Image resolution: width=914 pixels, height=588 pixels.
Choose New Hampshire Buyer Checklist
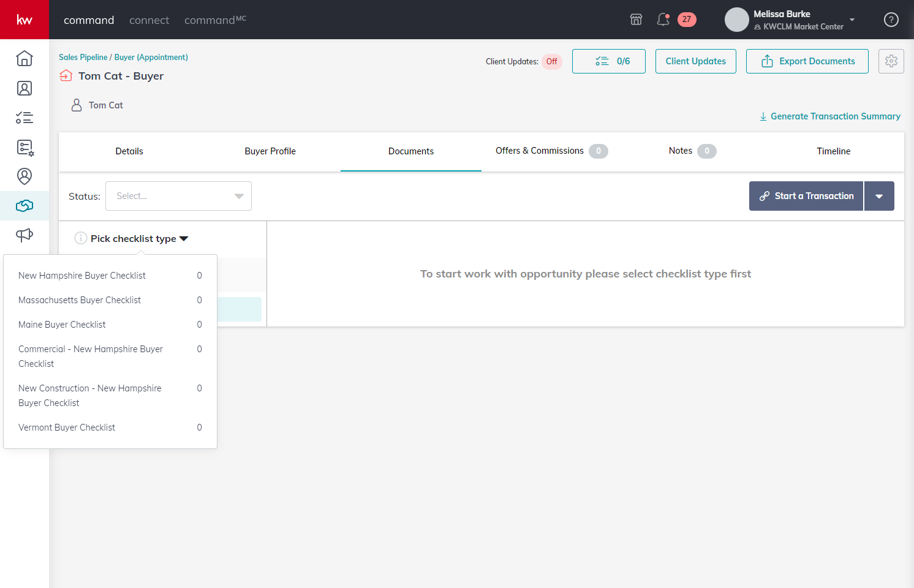tap(110, 276)
